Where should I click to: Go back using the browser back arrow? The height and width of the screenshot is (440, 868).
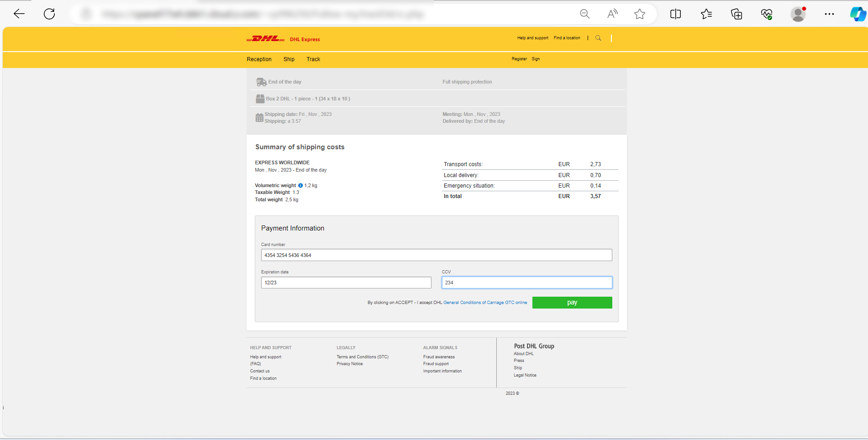coord(19,14)
